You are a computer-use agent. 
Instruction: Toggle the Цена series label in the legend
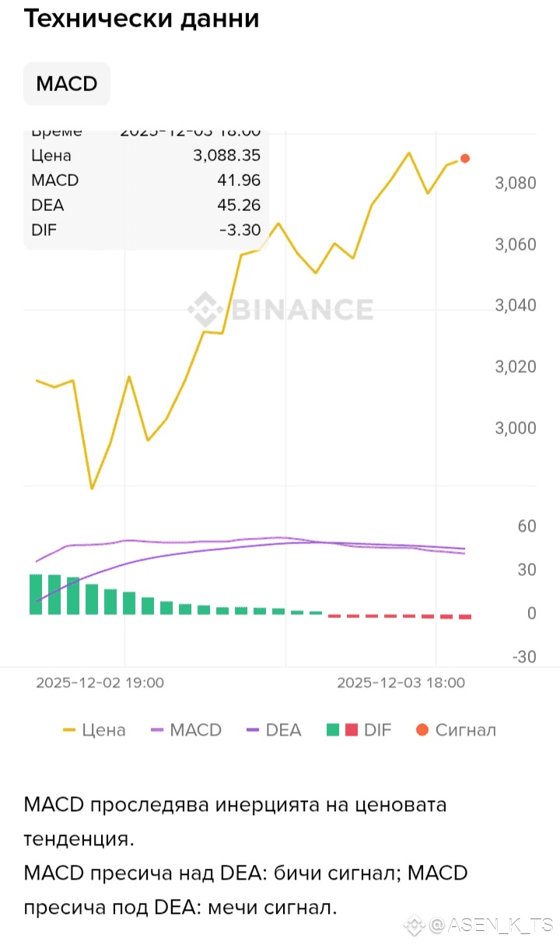(x=103, y=730)
